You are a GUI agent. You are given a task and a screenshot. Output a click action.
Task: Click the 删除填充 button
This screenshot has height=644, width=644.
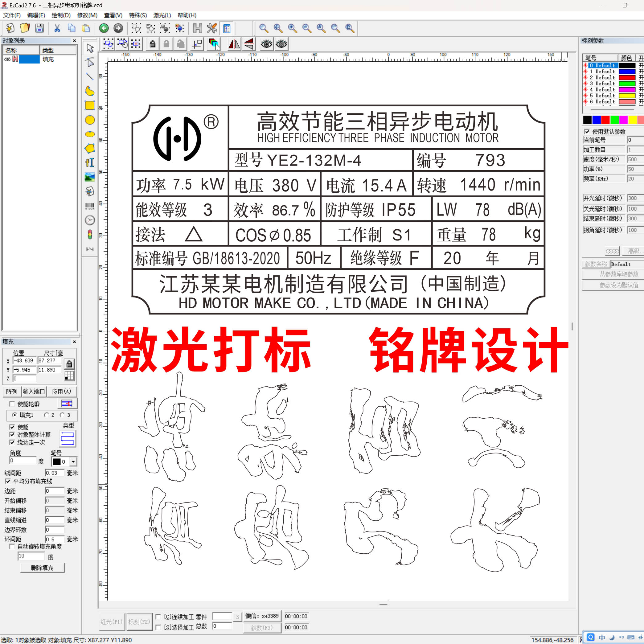click(42, 568)
